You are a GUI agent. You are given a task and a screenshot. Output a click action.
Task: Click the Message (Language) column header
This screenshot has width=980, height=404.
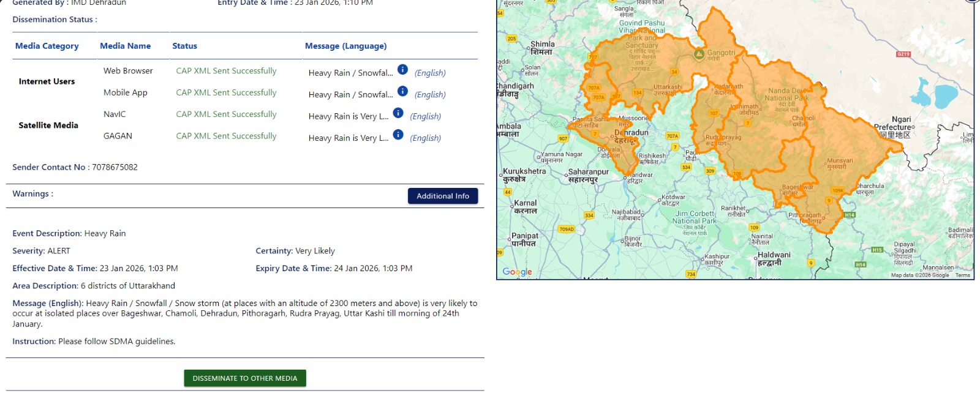point(345,46)
